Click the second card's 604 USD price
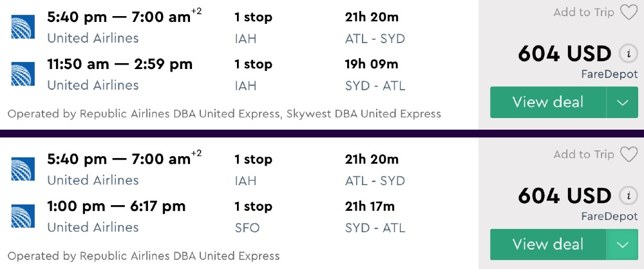 (x=564, y=195)
